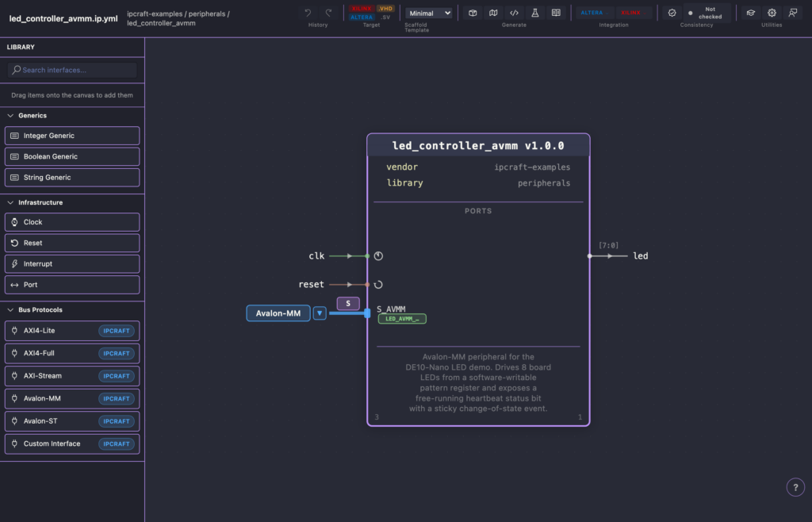Open the Minimal scaffold template dropdown
The image size is (812, 522).
click(429, 13)
